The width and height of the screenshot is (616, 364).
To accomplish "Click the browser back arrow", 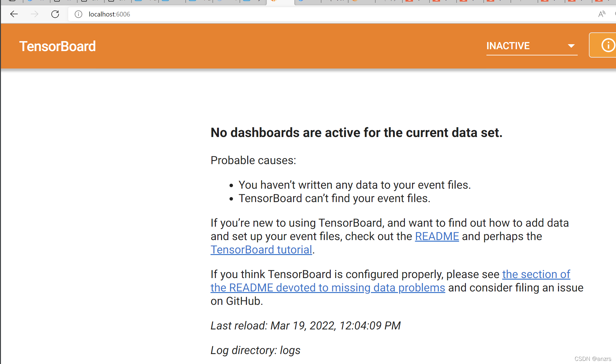I will click(x=14, y=14).
